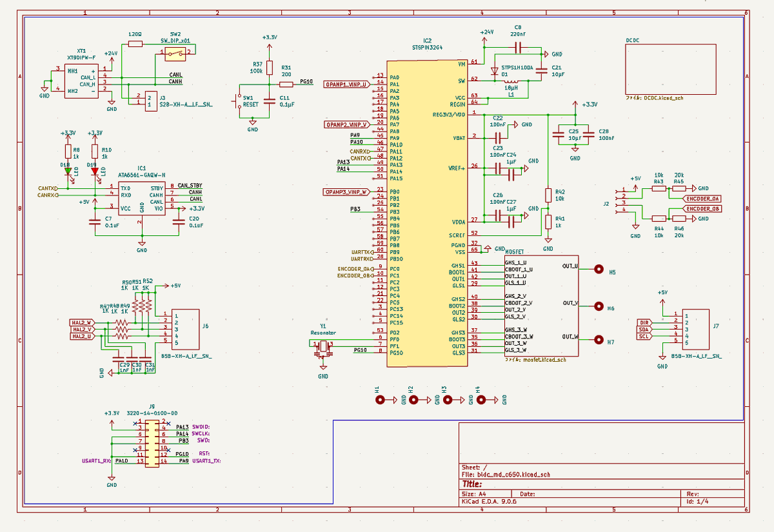Viewport: 774px width, 532px height.
Task: Select the SW_DIP_x01 switch SW2 symbol
Action: point(175,55)
